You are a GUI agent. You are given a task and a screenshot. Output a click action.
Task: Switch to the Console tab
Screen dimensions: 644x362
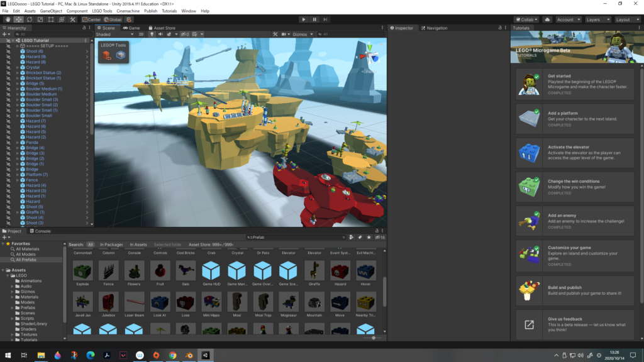(40, 231)
